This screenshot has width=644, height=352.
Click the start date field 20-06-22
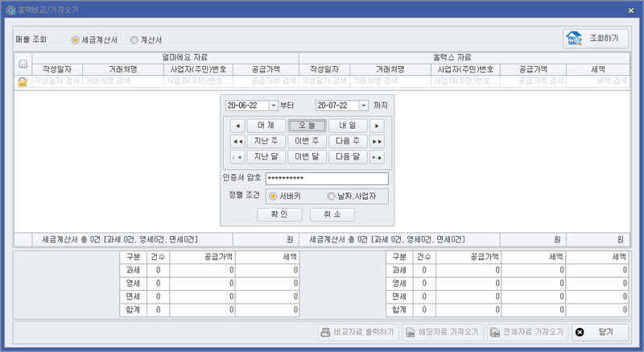247,106
